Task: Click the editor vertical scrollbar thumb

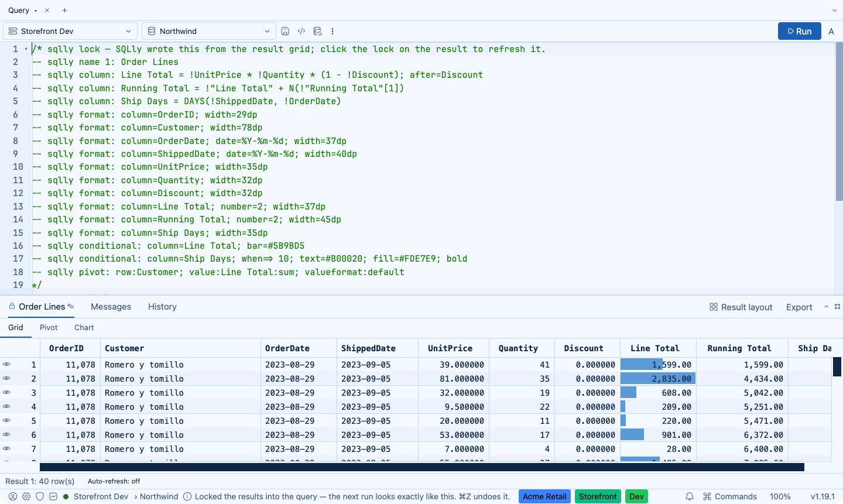Action: pyautogui.click(x=839, y=122)
